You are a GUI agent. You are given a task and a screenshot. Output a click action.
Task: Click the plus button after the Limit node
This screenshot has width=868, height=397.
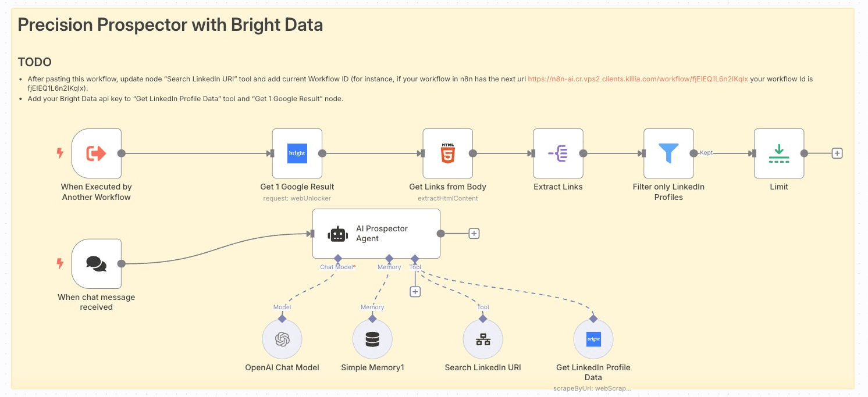click(837, 153)
